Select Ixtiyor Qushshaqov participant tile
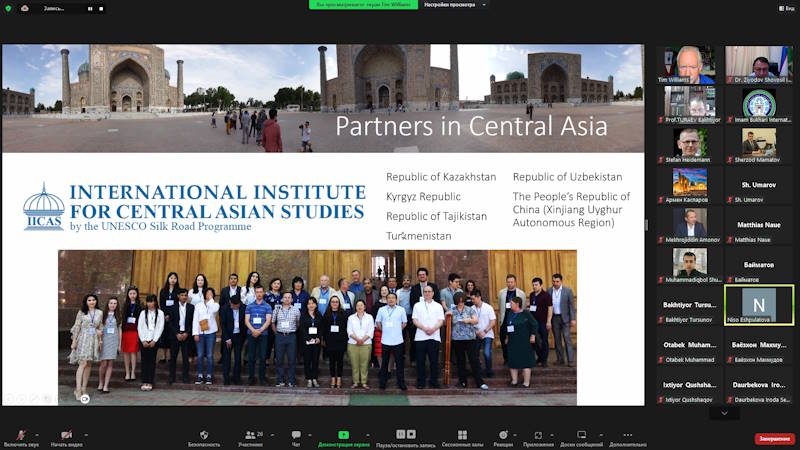The width and height of the screenshot is (800, 450). tap(689, 385)
